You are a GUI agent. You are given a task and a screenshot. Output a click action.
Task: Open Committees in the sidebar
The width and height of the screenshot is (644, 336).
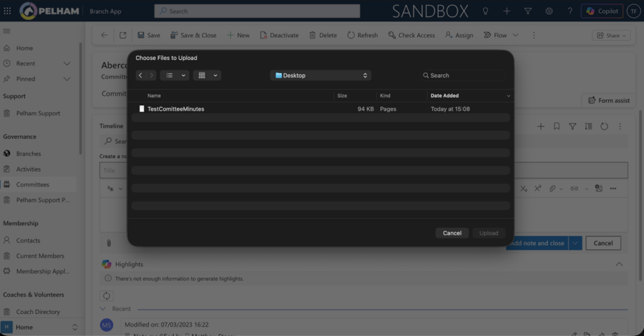pyautogui.click(x=33, y=184)
